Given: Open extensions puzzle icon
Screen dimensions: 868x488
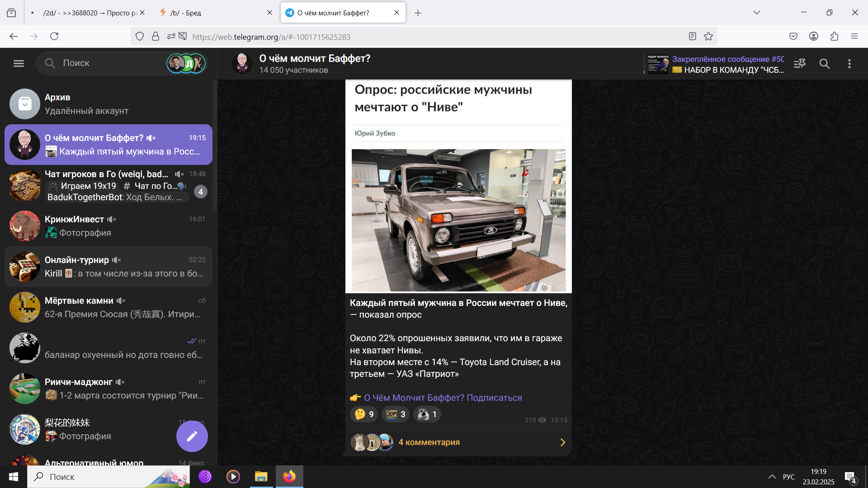Looking at the screenshot, I should click(834, 36).
